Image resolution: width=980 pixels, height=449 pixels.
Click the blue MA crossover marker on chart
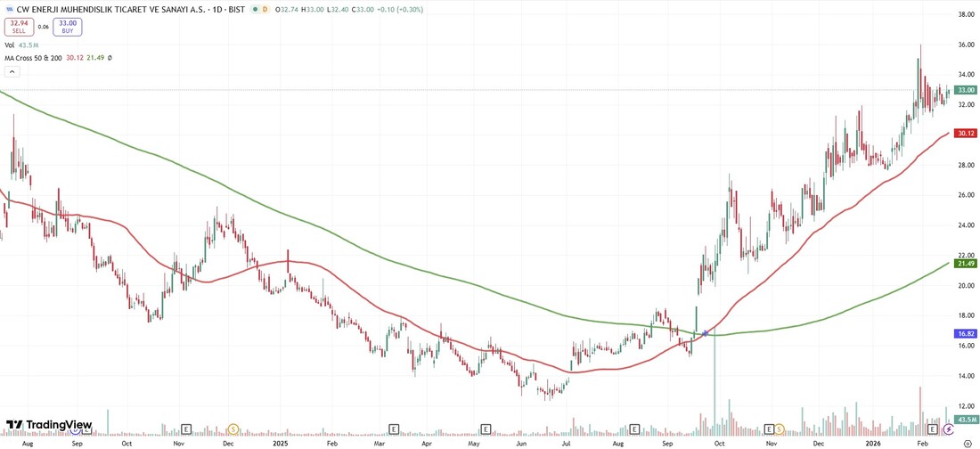pos(706,333)
